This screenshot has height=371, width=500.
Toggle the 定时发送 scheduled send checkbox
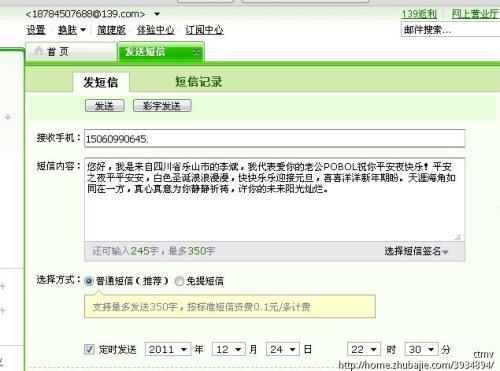pyautogui.click(x=89, y=349)
